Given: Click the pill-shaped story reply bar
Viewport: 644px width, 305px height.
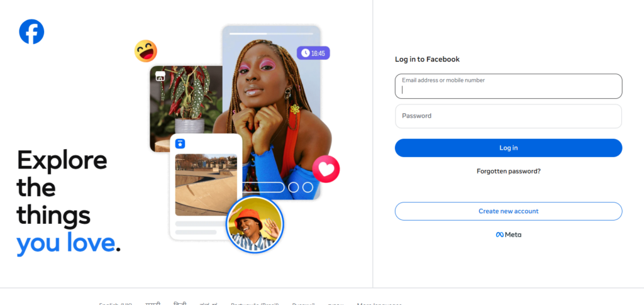Looking at the screenshot, I should 264,187.
